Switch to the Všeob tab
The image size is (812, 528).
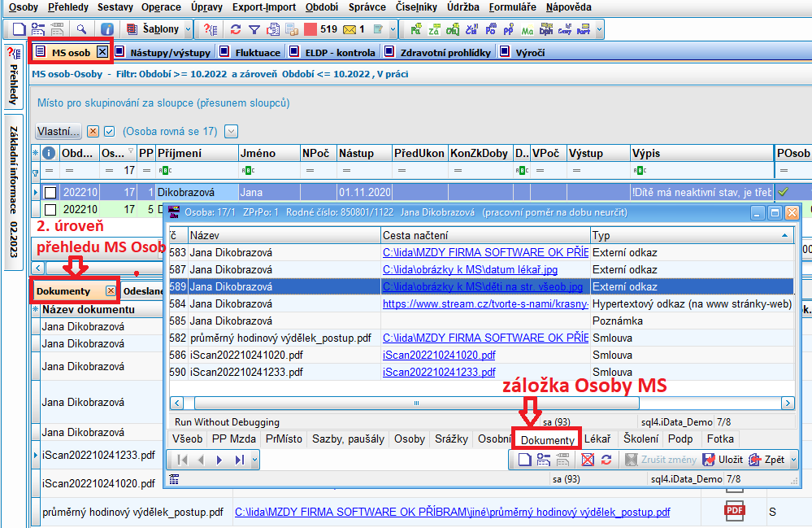(x=187, y=439)
